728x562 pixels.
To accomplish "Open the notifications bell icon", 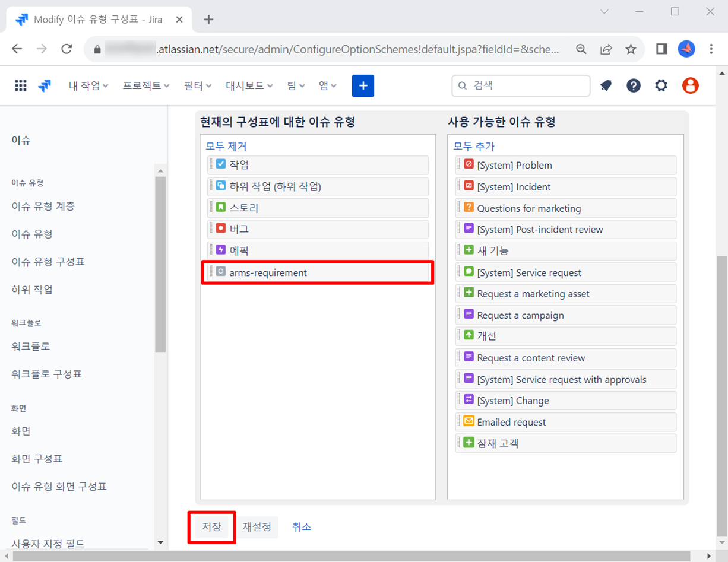I will coord(606,86).
